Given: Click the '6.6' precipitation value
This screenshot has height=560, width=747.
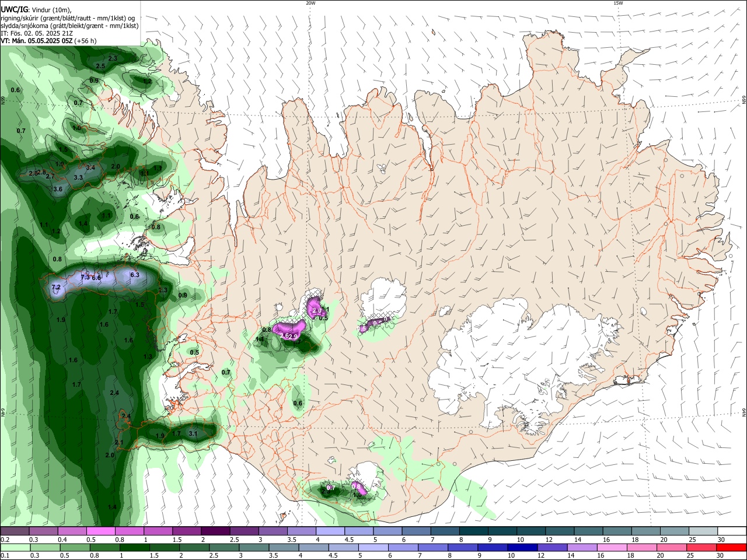Looking at the screenshot, I should coord(96,278).
